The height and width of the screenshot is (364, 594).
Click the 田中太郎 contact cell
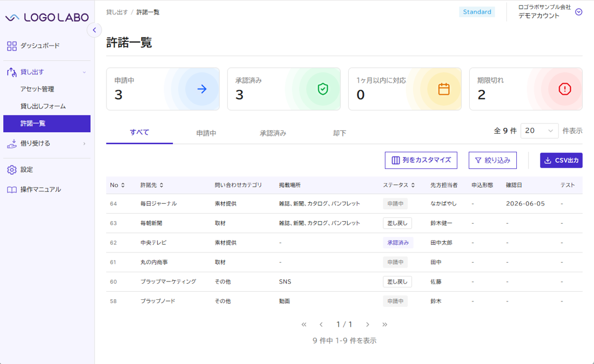(441, 243)
